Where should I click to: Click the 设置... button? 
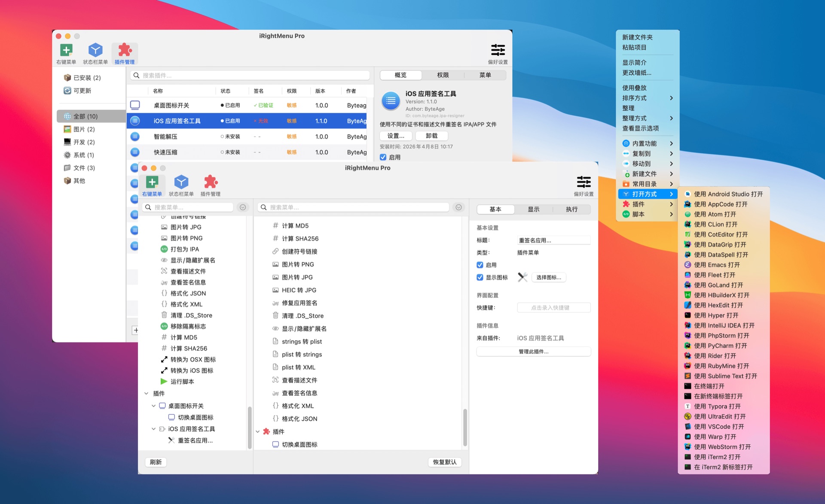point(396,136)
